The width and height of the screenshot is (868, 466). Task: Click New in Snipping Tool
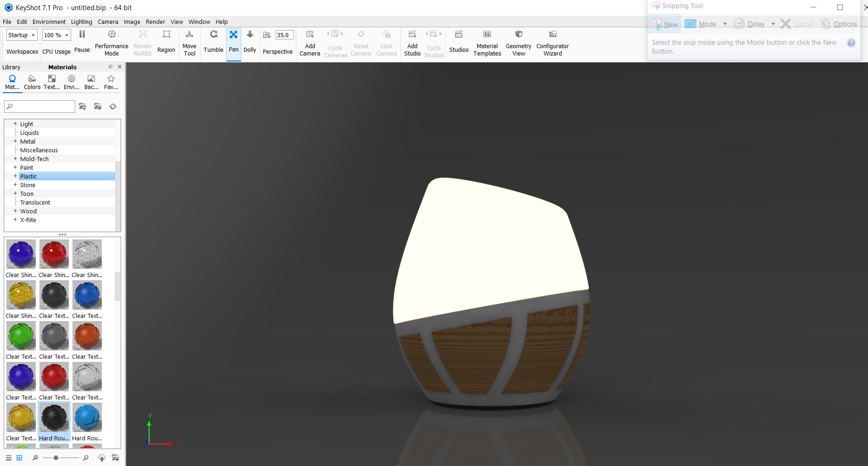(664, 24)
